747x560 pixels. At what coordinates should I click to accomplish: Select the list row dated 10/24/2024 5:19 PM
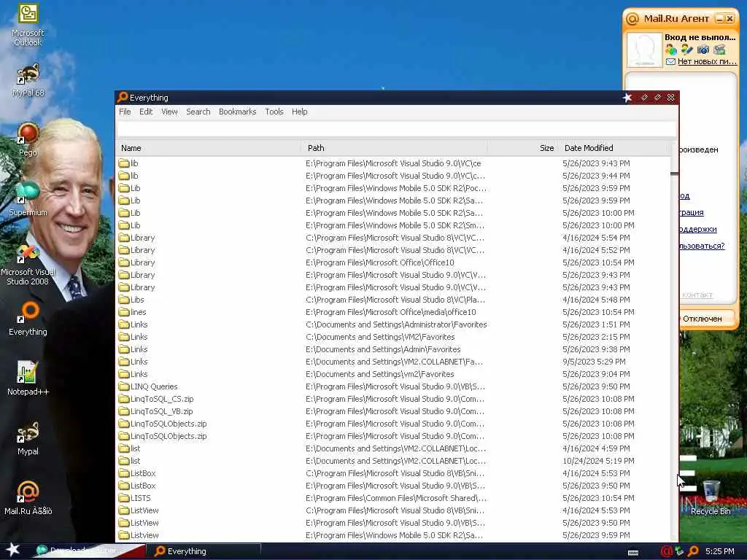[x=135, y=461]
